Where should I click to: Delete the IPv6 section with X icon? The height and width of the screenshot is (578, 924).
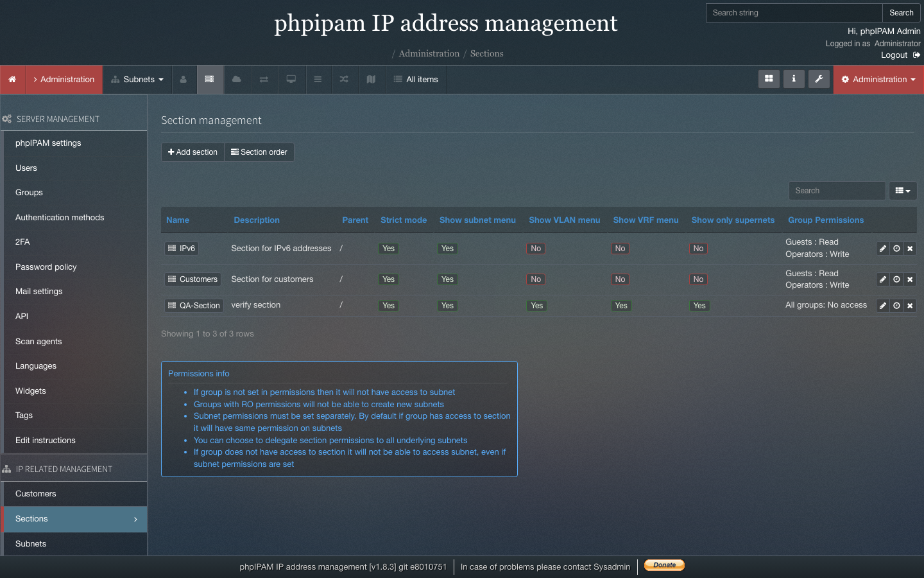click(910, 249)
